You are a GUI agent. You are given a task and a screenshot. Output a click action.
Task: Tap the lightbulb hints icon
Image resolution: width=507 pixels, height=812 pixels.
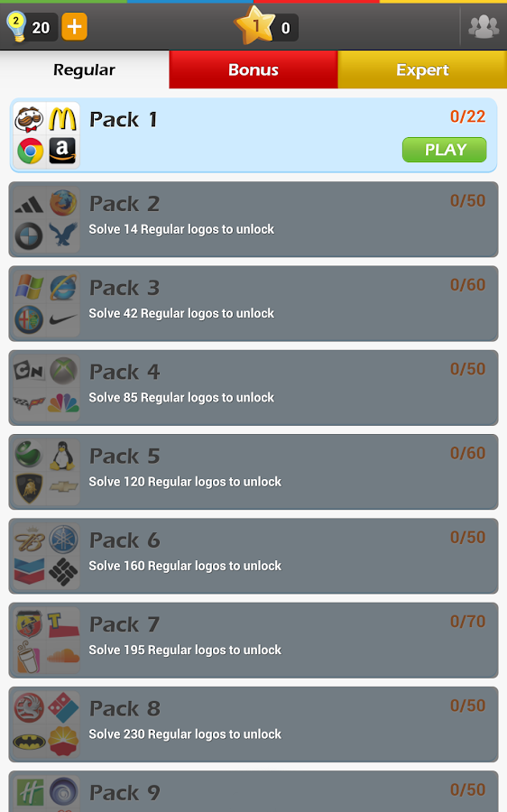[x=16, y=27]
